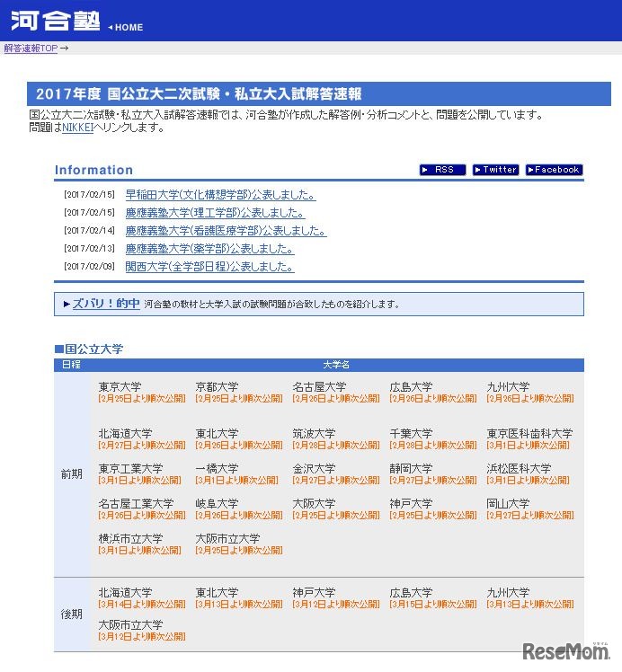Screen dimensions: 622x672
Task: Click the [2017/02/09] date entry
Action: coord(90,267)
